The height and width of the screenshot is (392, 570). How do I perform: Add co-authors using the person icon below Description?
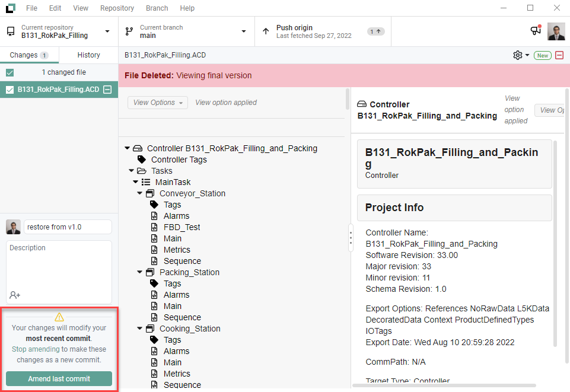13,295
